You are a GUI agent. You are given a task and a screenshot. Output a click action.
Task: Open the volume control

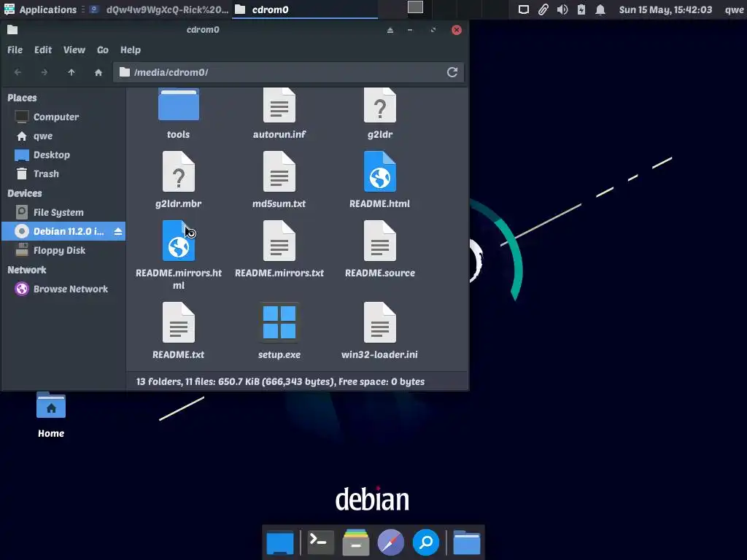562,9
